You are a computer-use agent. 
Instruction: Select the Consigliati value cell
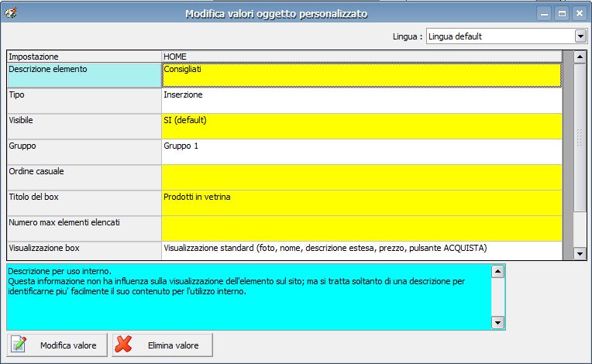(x=362, y=75)
